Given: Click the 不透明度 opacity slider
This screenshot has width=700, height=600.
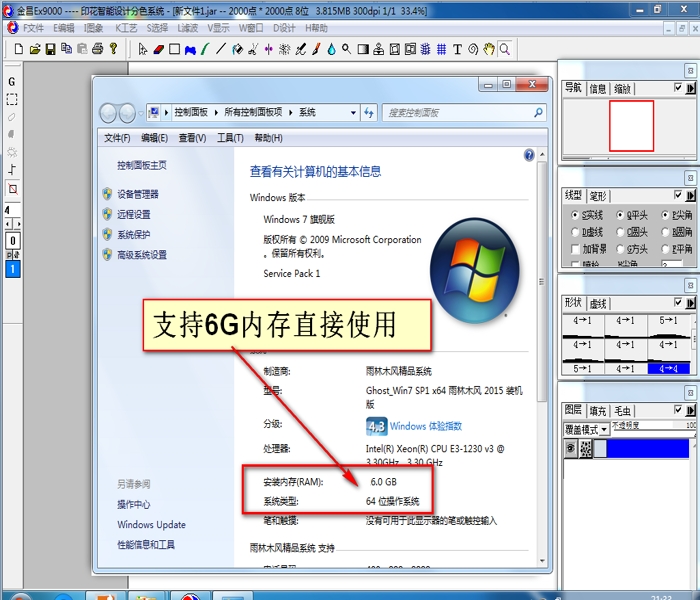Looking at the screenshot, I should coord(653,430).
